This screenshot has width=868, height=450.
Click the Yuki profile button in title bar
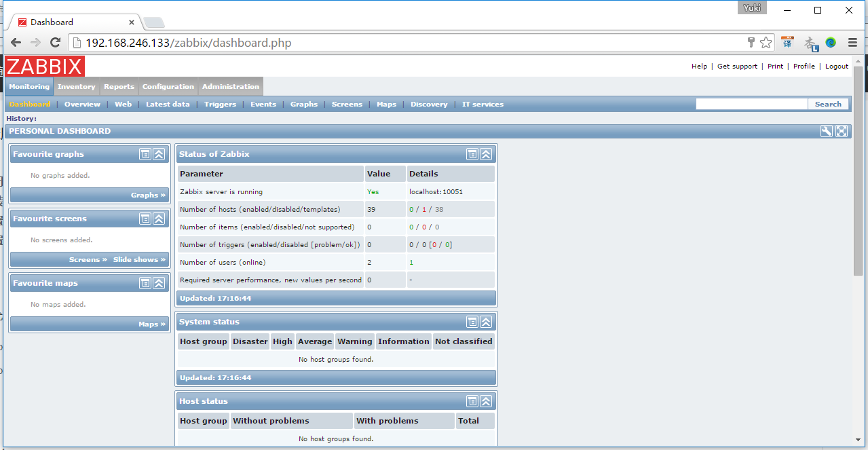[x=752, y=8]
